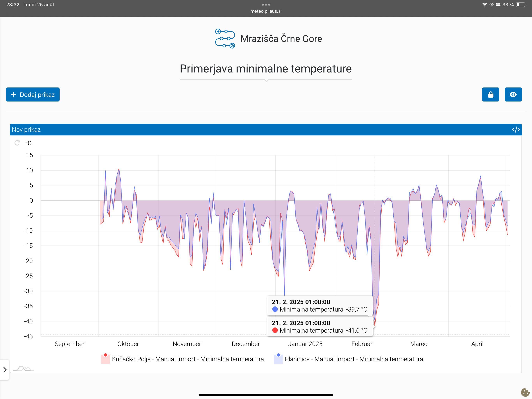Tap the battery status icon

521,5
